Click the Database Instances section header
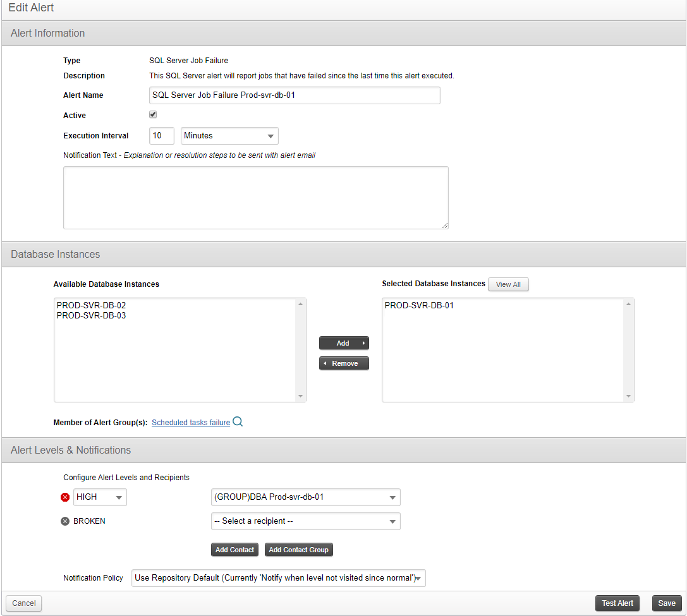Viewport: 687px width, 616px height. [344, 255]
